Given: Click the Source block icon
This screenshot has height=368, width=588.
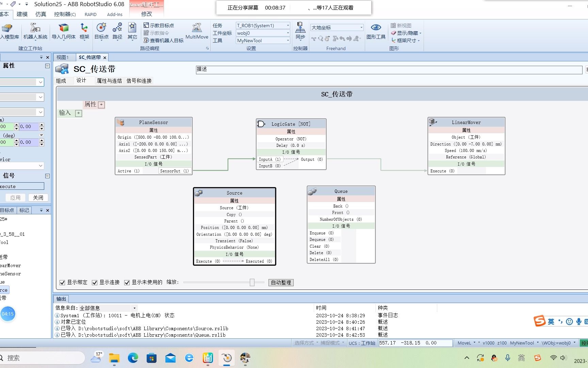Looking at the screenshot, I should 199,193.
